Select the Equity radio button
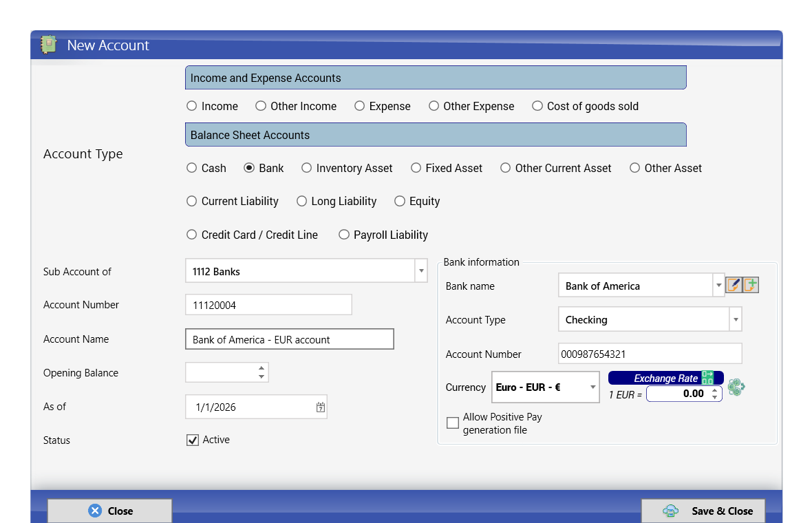Screen dimensions: 812x523 (x=400, y=201)
